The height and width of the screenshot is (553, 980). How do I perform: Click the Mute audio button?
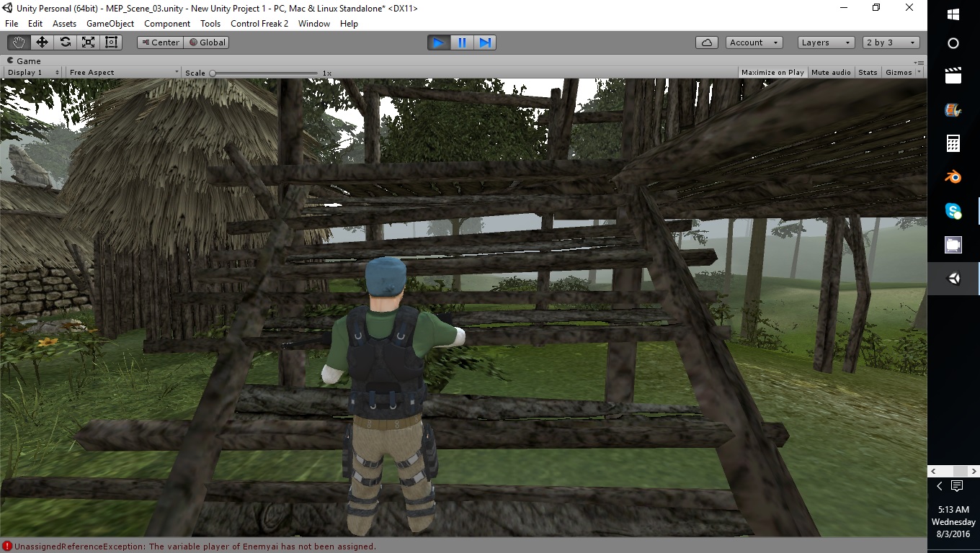click(x=831, y=72)
